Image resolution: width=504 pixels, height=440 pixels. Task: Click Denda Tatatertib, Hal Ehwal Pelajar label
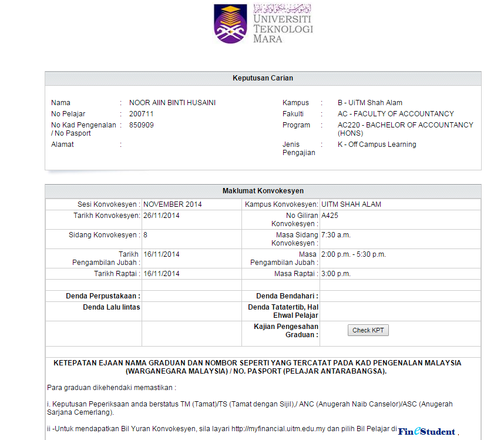[283, 311]
